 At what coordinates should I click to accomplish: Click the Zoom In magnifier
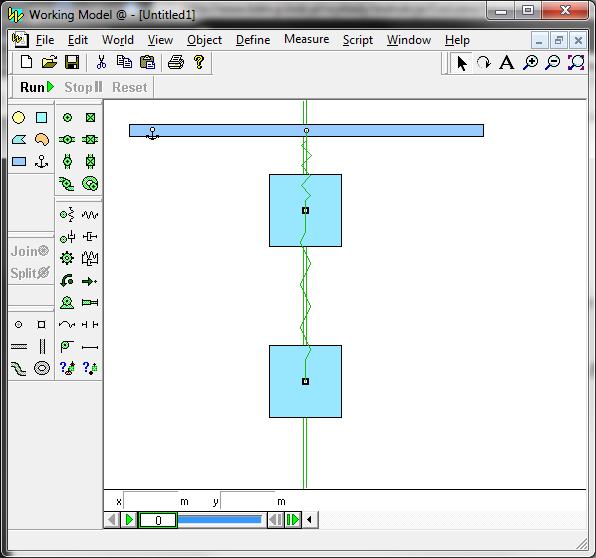530,62
